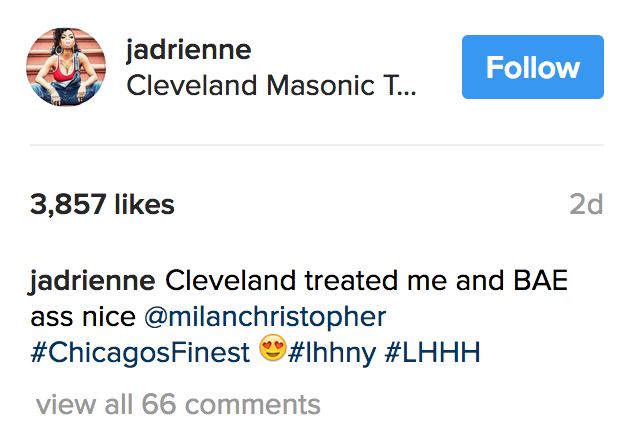
Task: Click the jadrienne username in the header
Action: tap(188, 50)
